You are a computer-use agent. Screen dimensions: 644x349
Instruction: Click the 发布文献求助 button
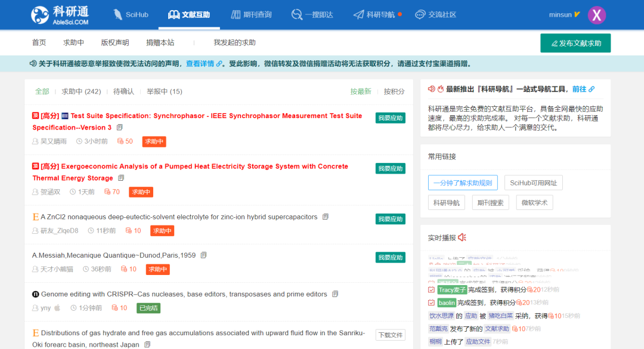click(575, 43)
